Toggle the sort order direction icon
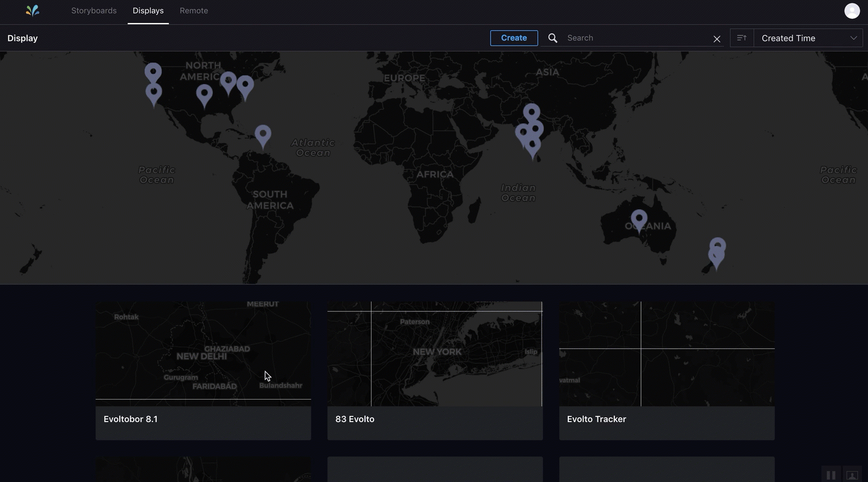This screenshot has width=868, height=482. coord(741,38)
